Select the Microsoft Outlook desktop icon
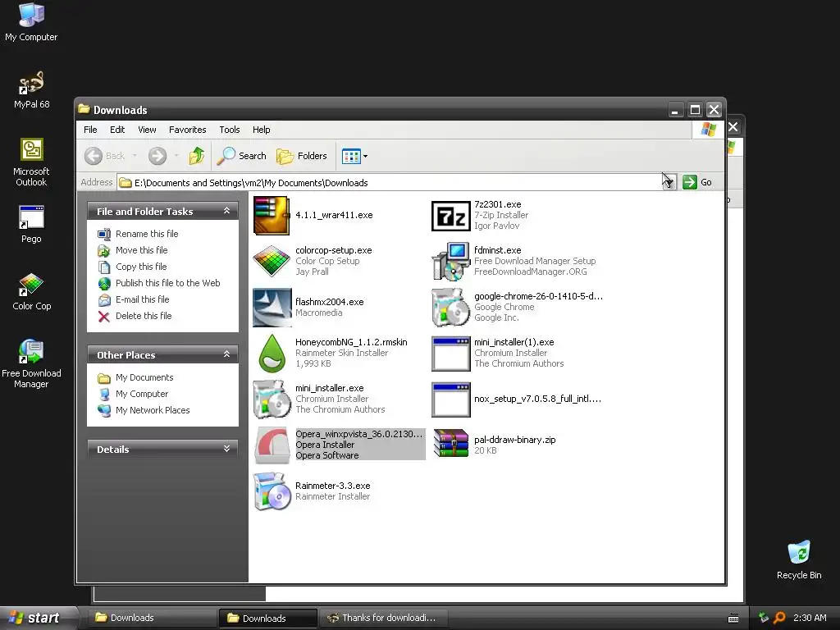This screenshot has width=840, height=630. (31, 162)
